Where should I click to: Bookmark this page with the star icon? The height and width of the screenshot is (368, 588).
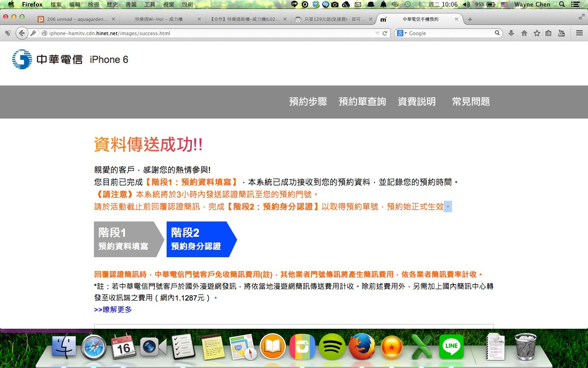point(537,33)
